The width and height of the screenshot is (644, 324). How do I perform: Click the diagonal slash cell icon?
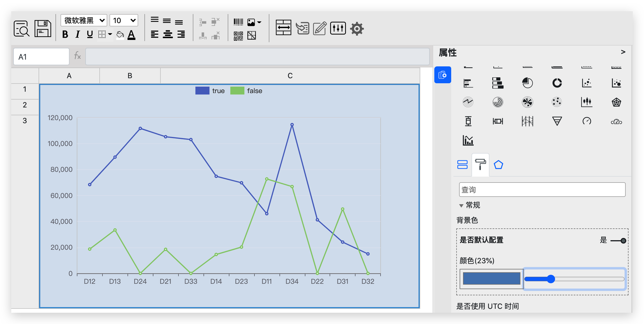click(252, 36)
